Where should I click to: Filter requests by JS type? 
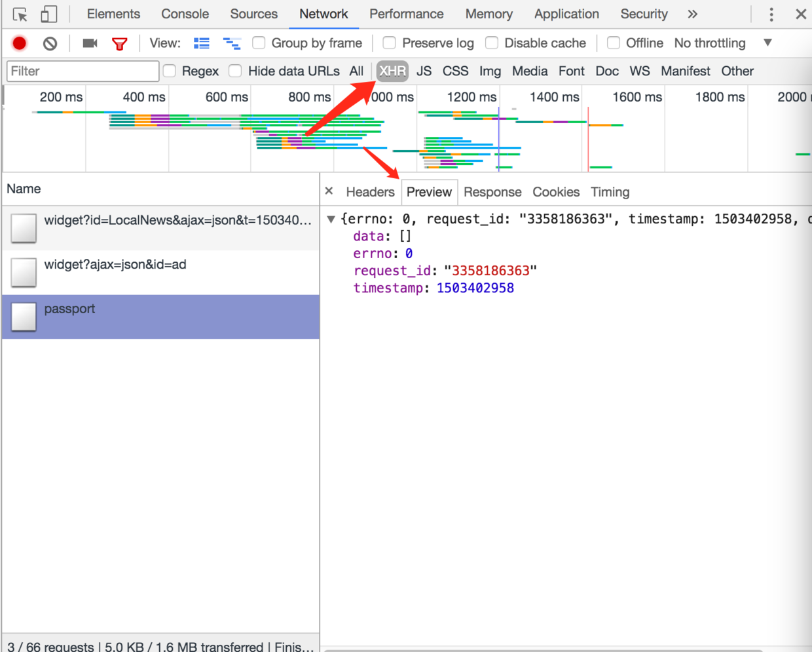(x=424, y=71)
